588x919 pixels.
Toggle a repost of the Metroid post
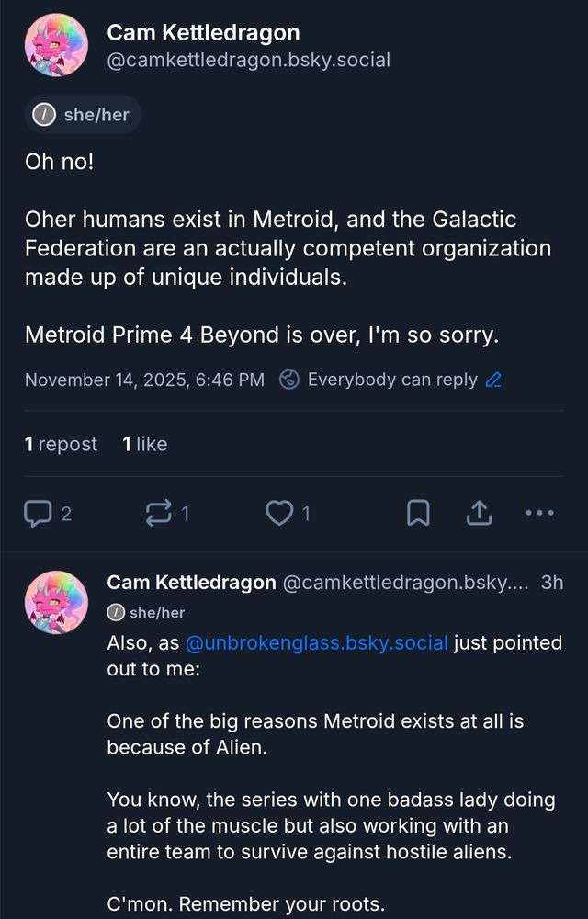pos(161,513)
